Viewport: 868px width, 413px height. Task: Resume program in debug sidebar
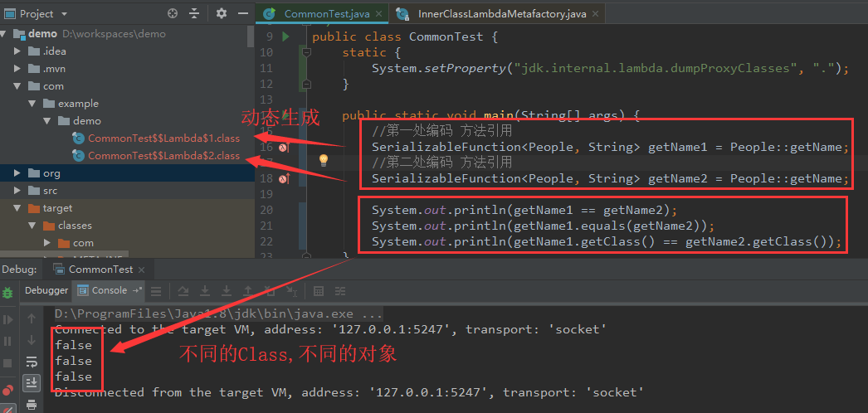tap(7, 319)
